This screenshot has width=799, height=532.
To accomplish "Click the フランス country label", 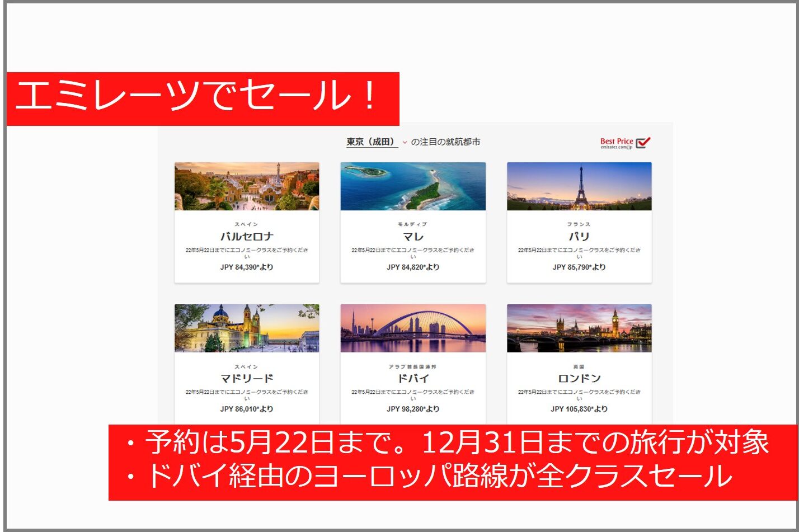I will pyautogui.click(x=579, y=224).
